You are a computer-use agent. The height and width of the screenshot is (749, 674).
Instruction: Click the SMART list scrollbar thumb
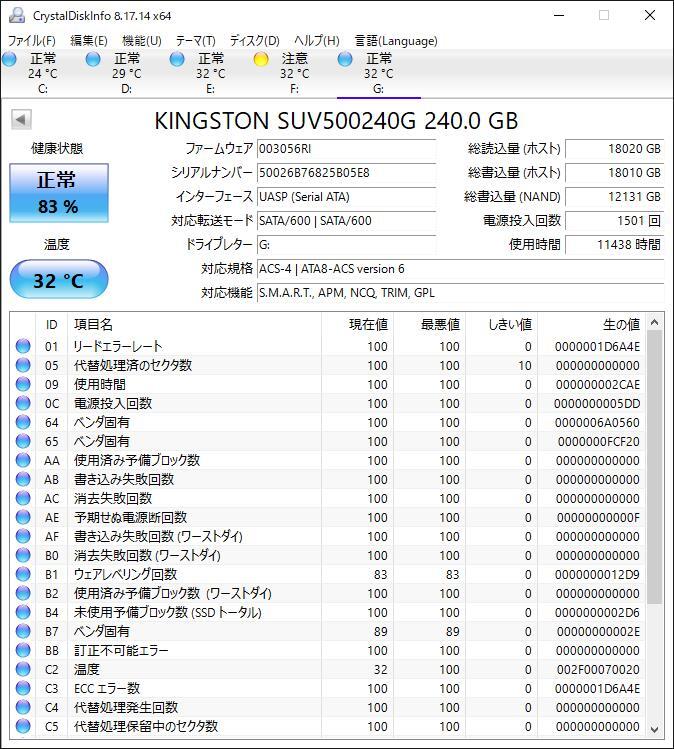coord(654,467)
